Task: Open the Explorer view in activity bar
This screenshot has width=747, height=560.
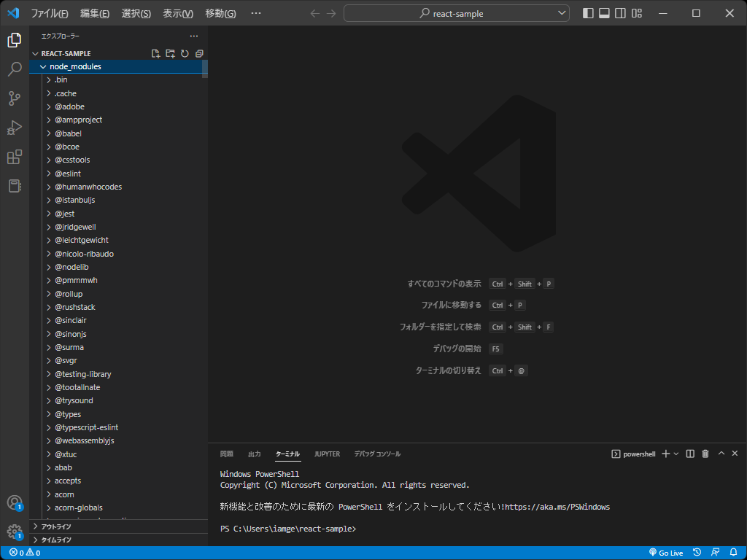Action: coord(15,40)
